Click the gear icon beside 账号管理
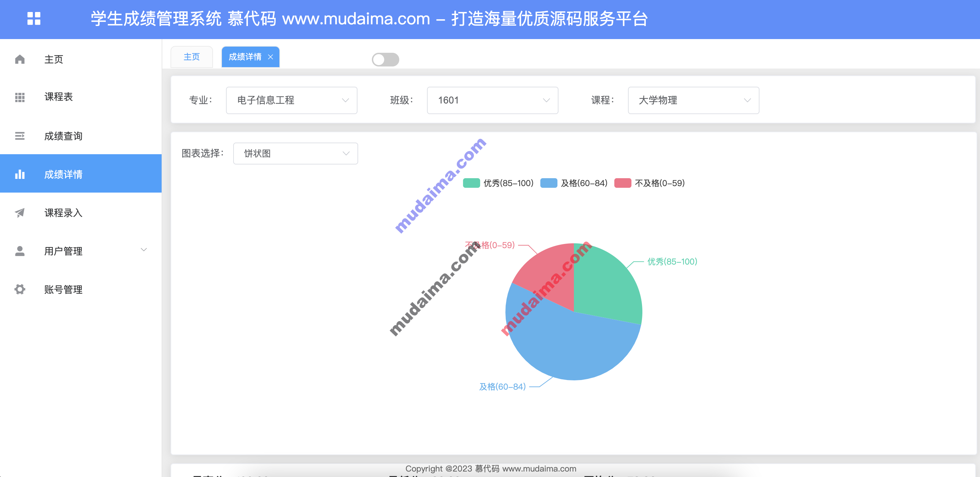 coord(20,289)
